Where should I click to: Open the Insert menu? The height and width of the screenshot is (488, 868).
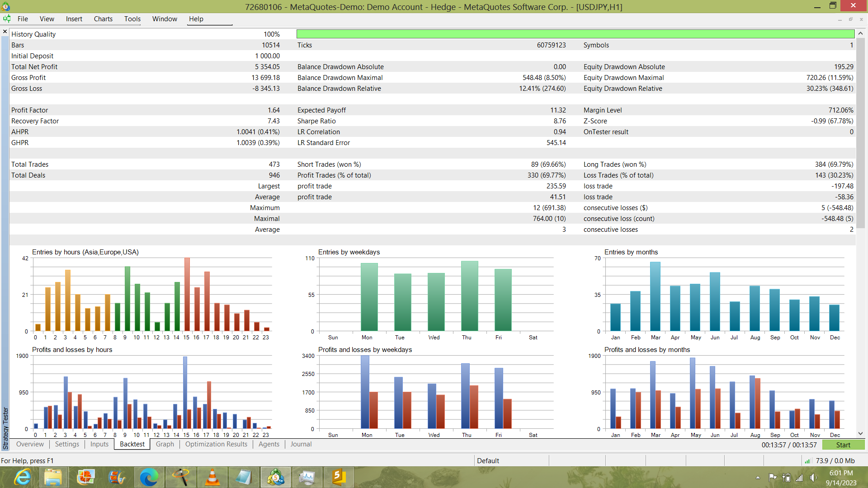click(x=74, y=19)
